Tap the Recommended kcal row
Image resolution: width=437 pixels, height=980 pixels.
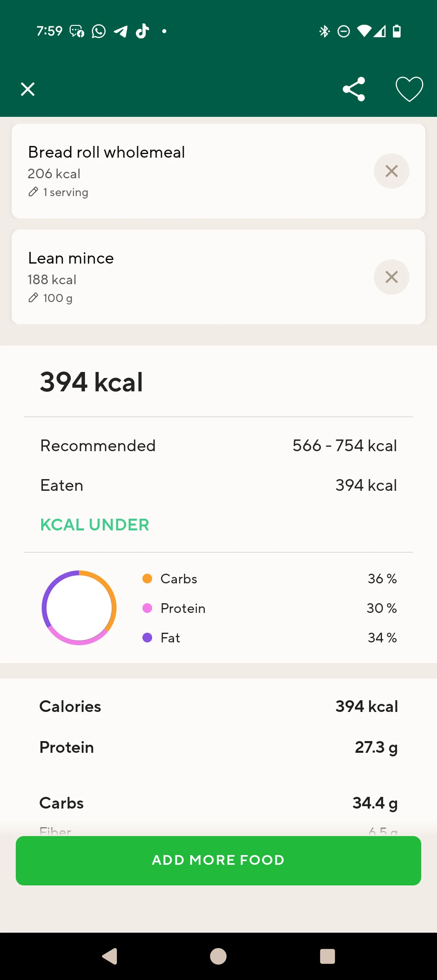click(x=218, y=446)
